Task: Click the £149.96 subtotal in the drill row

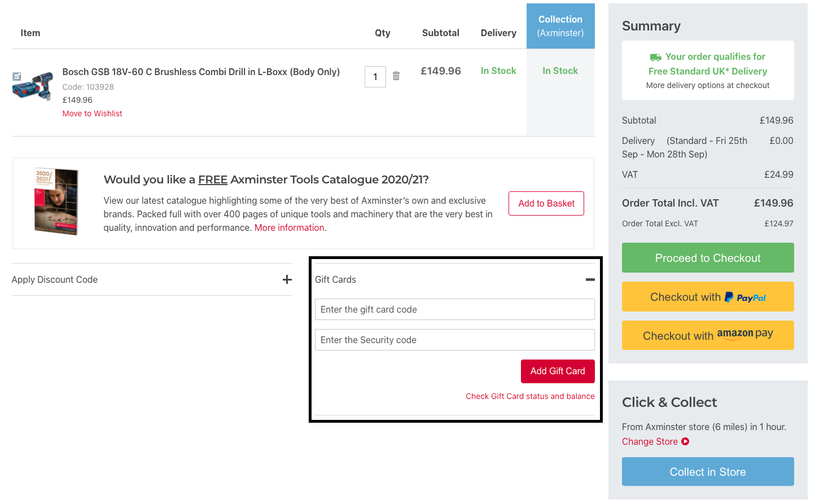Action: click(x=441, y=71)
